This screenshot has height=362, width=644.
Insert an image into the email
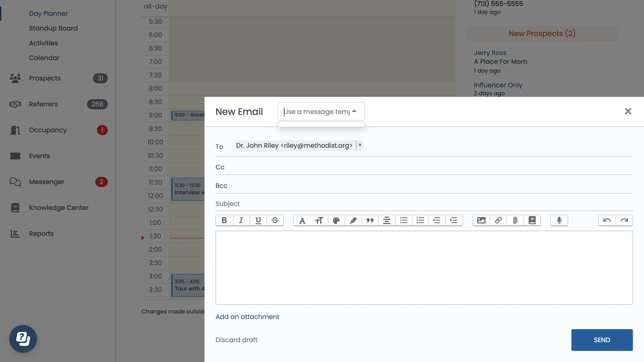pyautogui.click(x=481, y=220)
